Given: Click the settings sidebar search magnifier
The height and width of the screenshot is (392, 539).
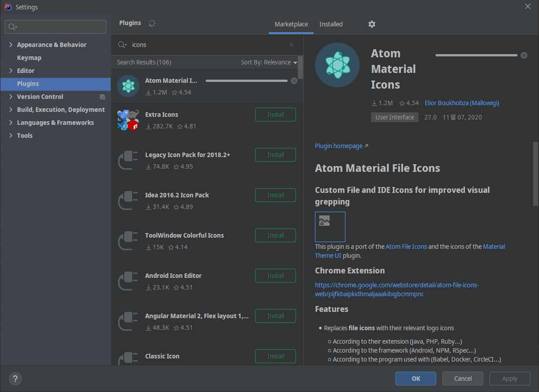Looking at the screenshot, I should pos(13,27).
